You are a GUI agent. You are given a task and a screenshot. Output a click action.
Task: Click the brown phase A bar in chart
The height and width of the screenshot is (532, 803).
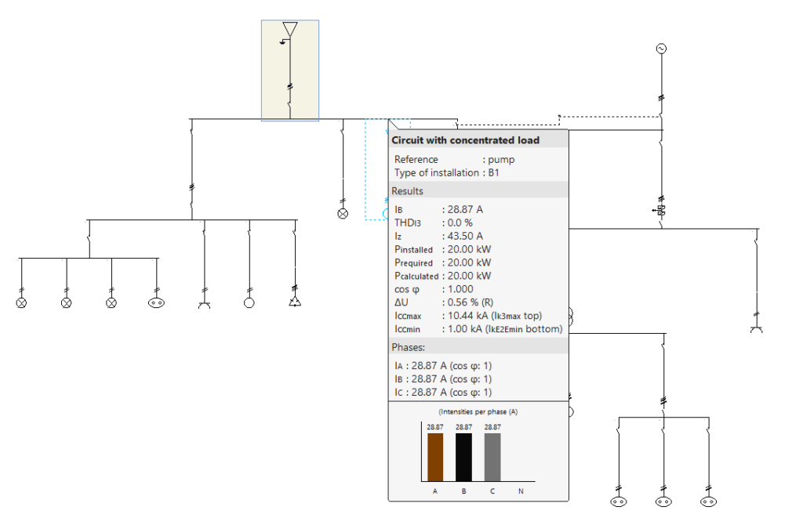434,457
